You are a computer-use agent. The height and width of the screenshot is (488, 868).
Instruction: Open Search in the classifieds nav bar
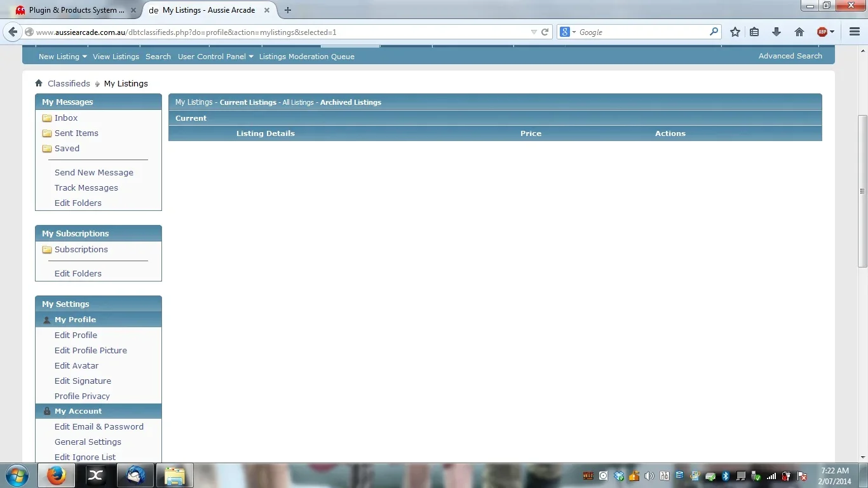[158, 57]
